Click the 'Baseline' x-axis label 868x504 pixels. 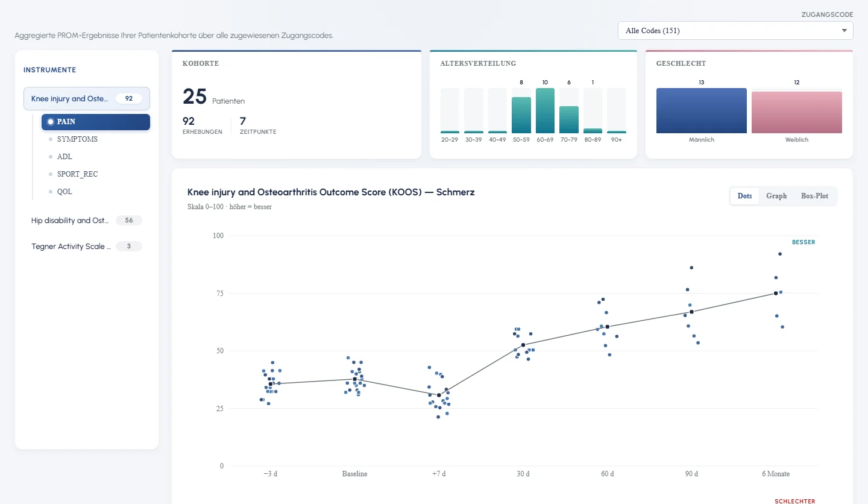[354, 474]
